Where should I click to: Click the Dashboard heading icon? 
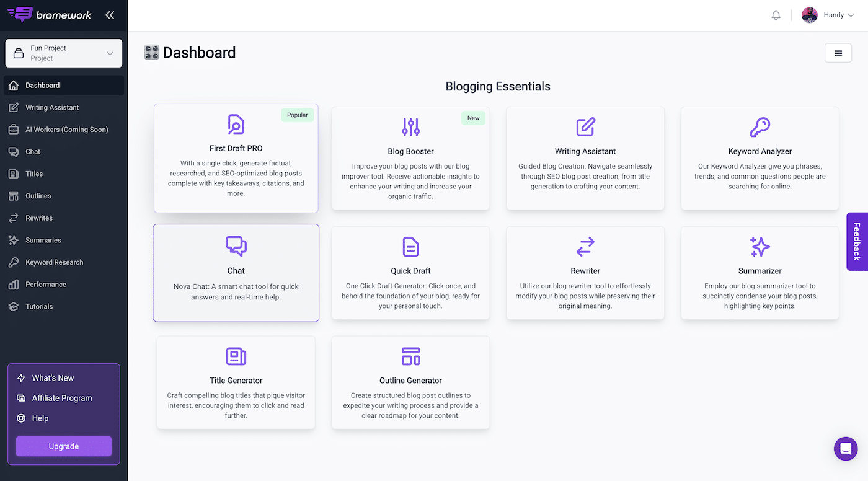(152, 53)
